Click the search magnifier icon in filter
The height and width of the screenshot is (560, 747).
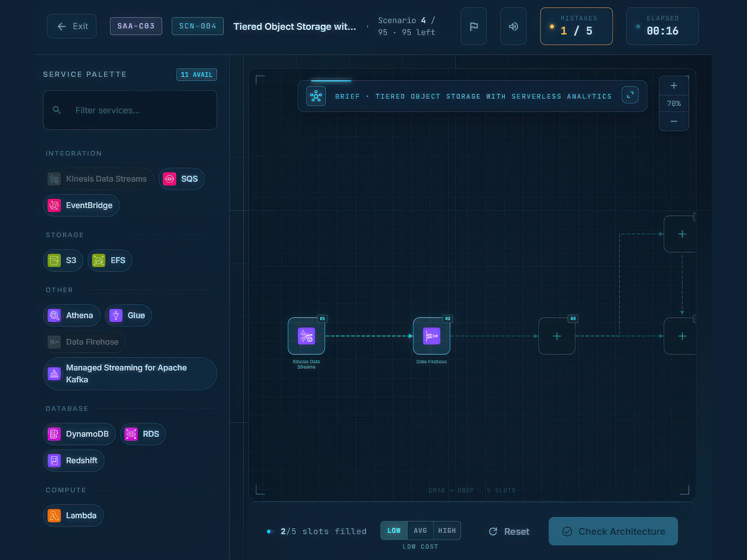tap(57, 110)
